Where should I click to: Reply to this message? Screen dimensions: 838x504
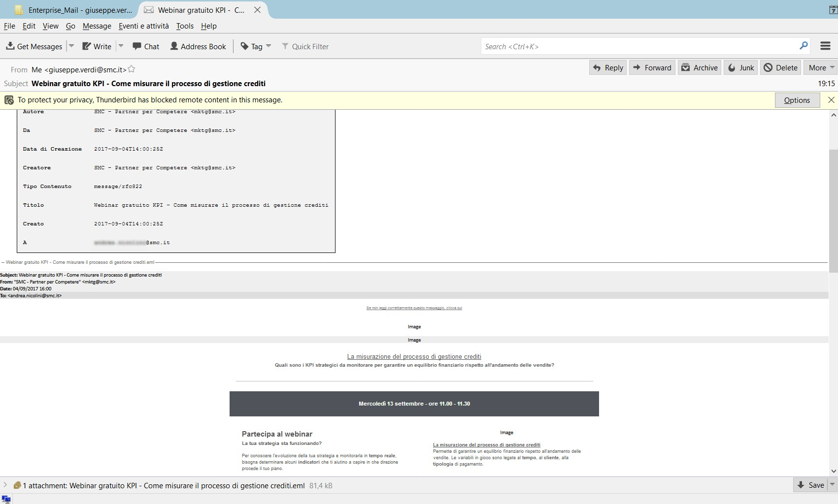point(608,67)
